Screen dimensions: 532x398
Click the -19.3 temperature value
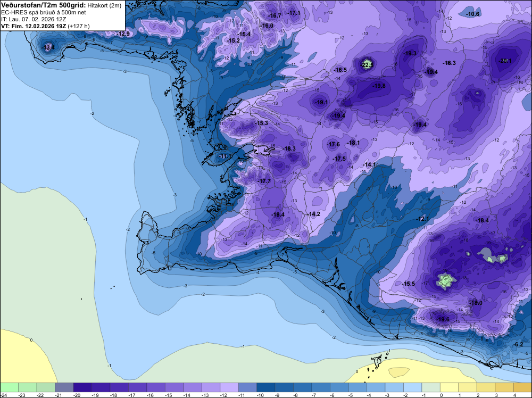[410, 53]
